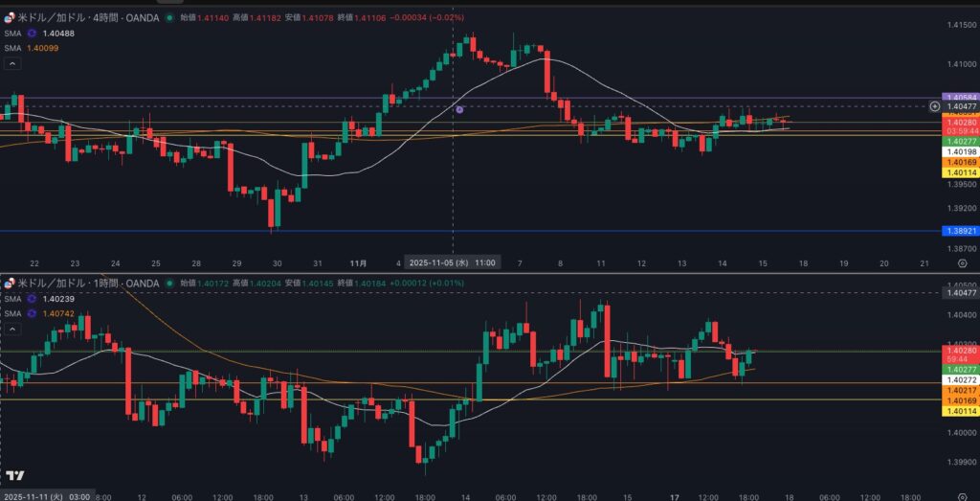Click the USD/CAD flag icon on 4-hour chart
980x501 pixels.
point(11,17)
